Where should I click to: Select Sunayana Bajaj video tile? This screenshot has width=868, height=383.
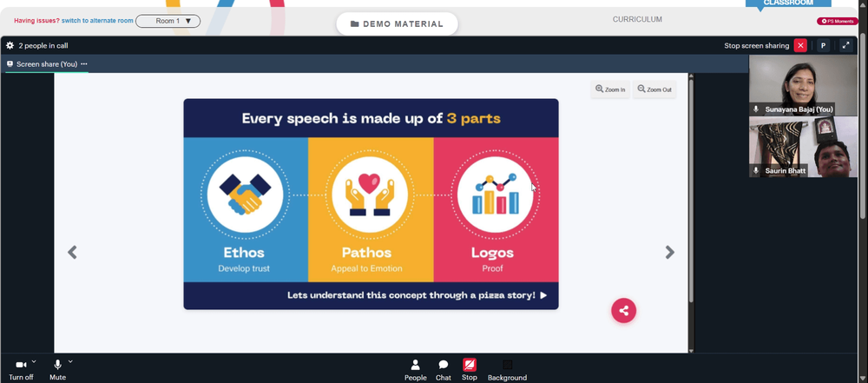[x=803, y=85]
